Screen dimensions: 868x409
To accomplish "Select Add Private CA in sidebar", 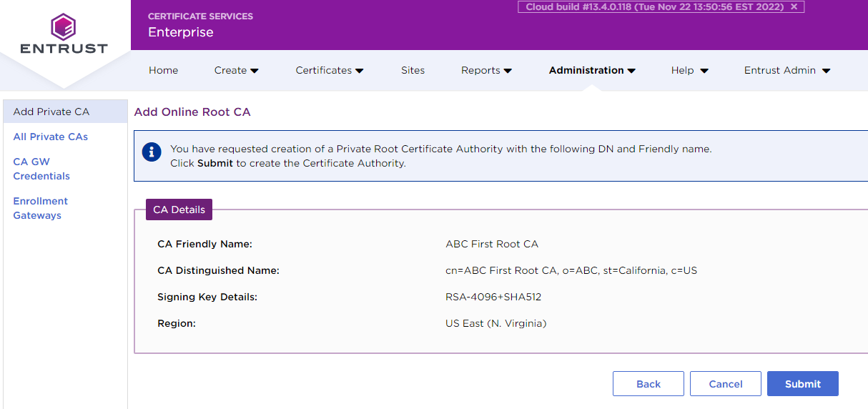I will [51, 112].
